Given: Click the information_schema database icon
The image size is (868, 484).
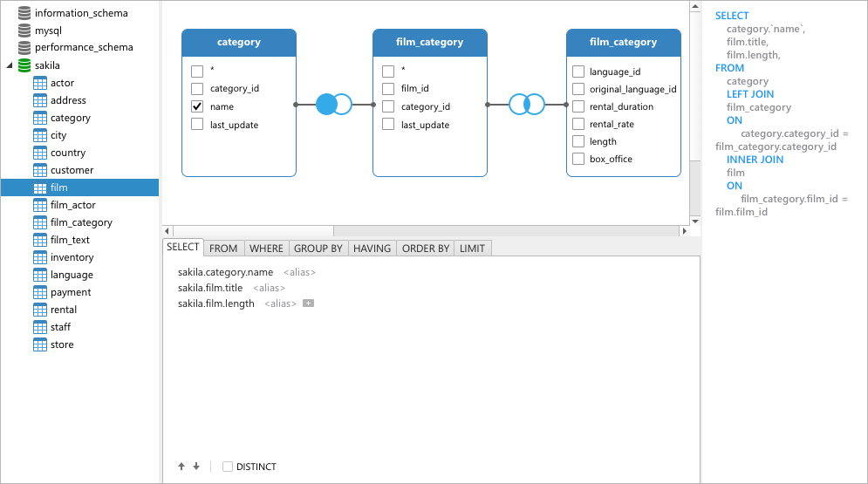Looking at the screenshot, I should click(x=24, y=13).
